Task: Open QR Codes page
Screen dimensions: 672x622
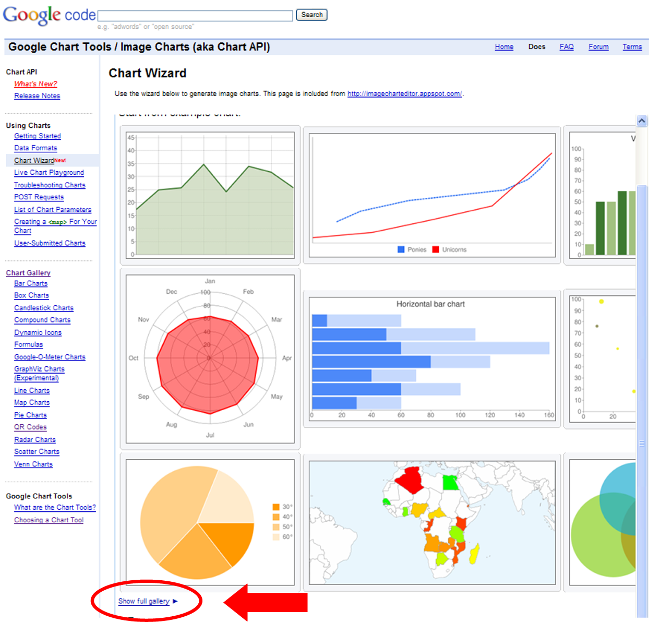Action: tap(30, 427)
